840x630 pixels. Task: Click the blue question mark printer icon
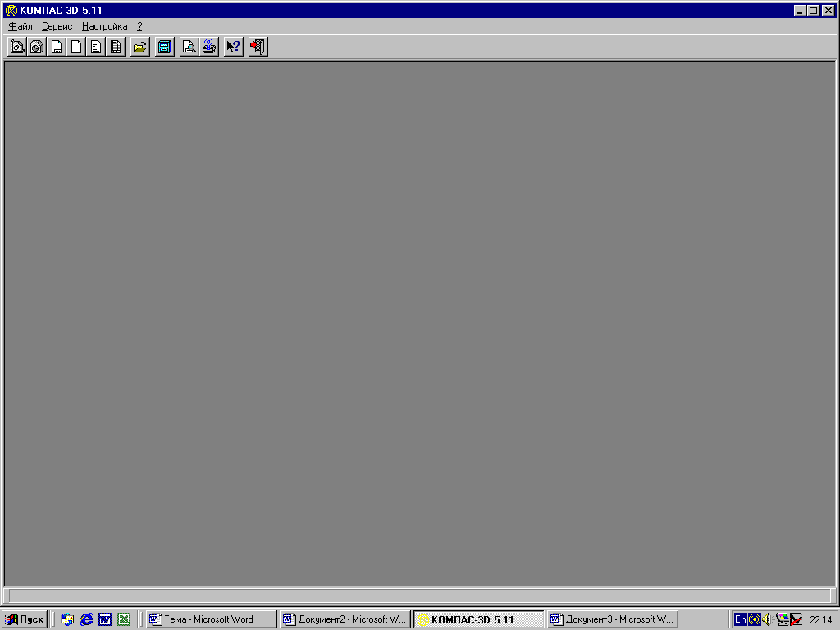(x=209, y=47)
